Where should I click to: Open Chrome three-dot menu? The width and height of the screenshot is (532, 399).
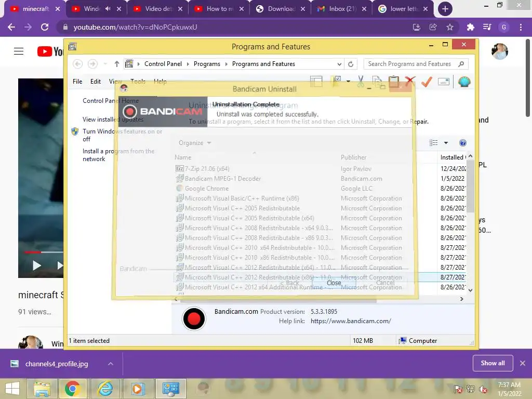(x=521, y=27)
